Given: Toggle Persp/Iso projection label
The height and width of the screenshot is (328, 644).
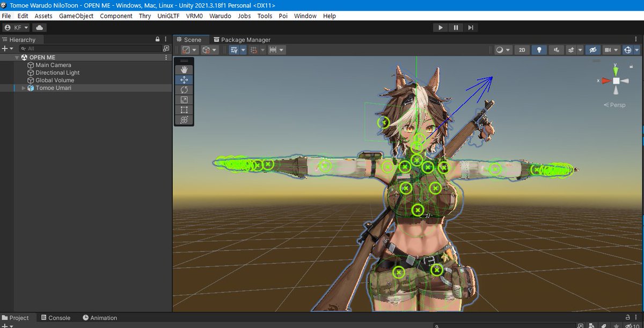Looking at the screenshot, I should (x=614, y=105).
